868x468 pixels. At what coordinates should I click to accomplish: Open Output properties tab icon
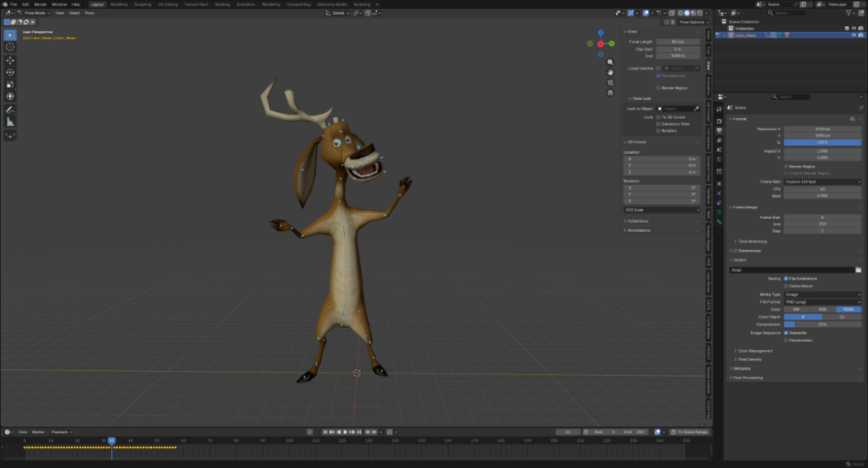pyautogui.click(x=719, y=131)
